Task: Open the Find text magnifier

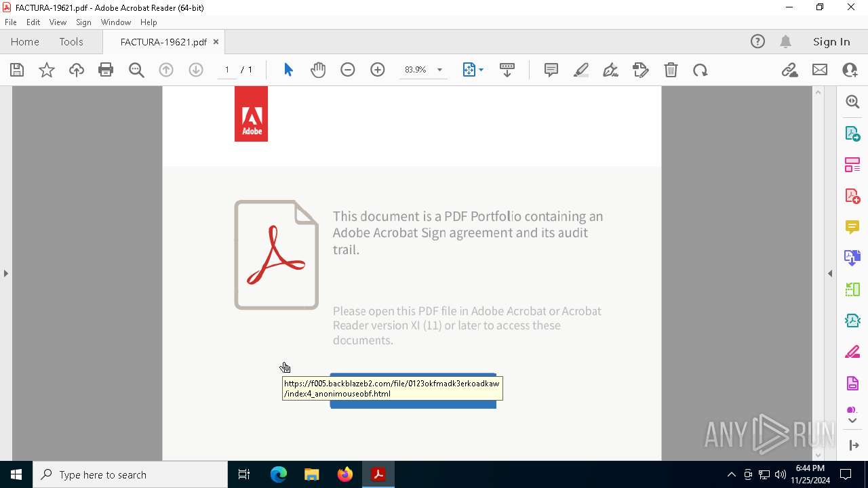Action: 136,70
